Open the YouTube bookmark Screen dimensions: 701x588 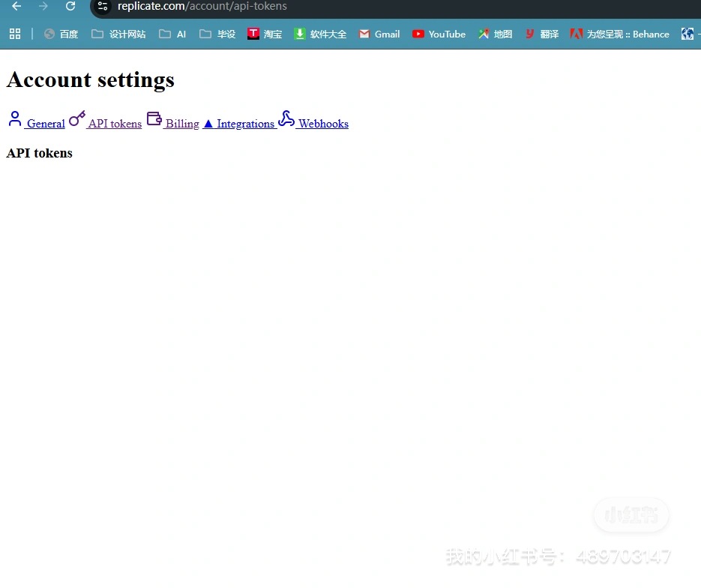[439, 34]
